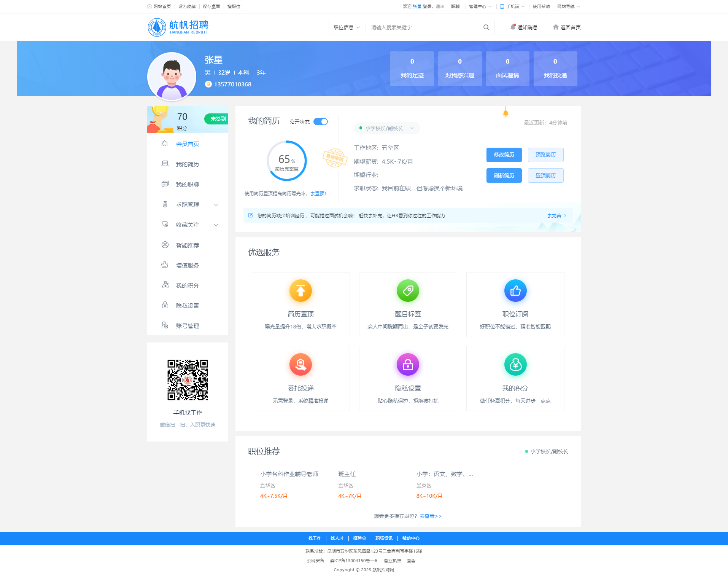Open the 委托投递 red icon
The image size is (728, 580).
coord(300,365)
